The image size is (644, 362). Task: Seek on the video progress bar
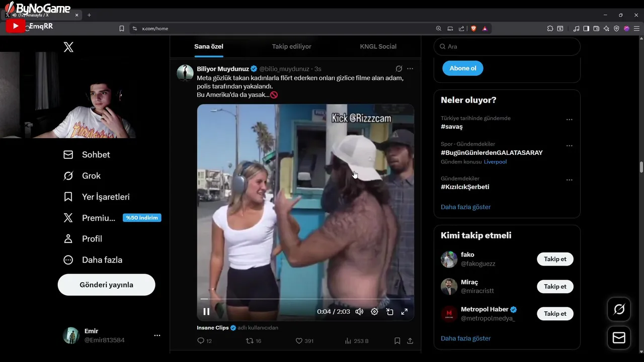click(x=305, y=299)
